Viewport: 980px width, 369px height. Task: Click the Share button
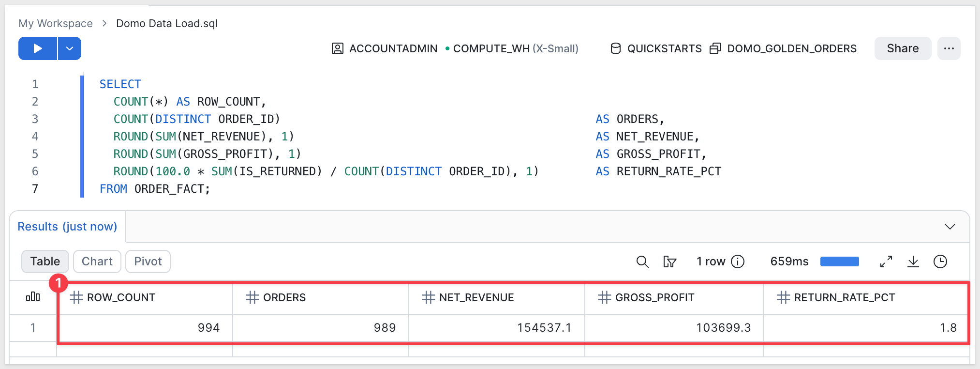coord(903,48)
